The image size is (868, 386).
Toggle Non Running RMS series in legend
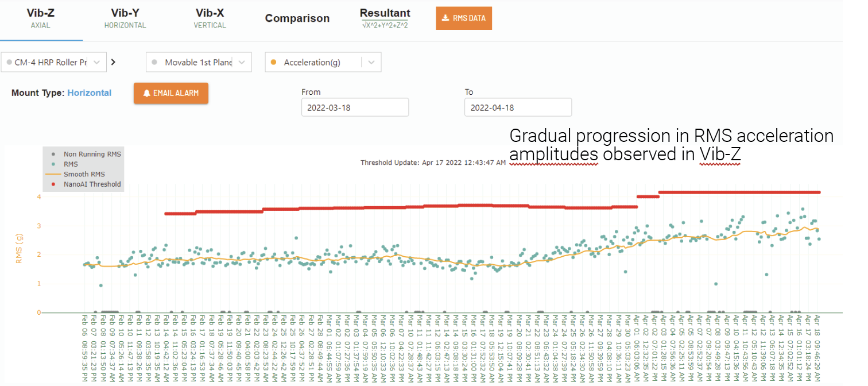point(92,154)
